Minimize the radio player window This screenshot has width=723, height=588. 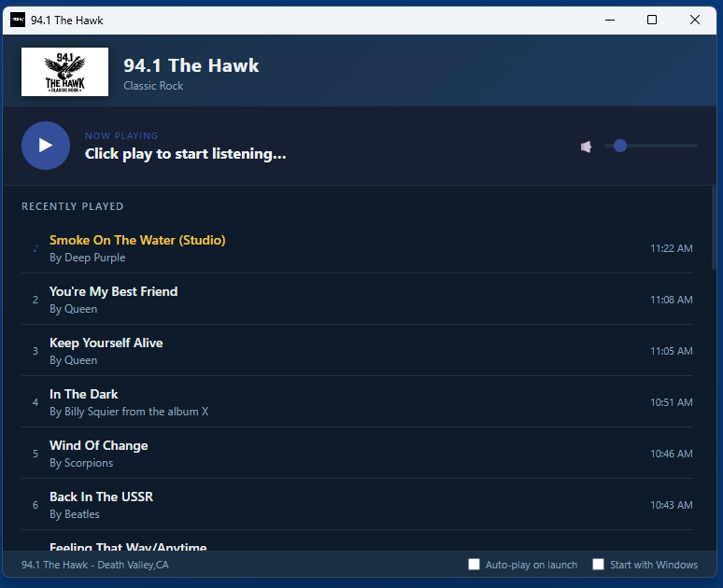(609, 20)
